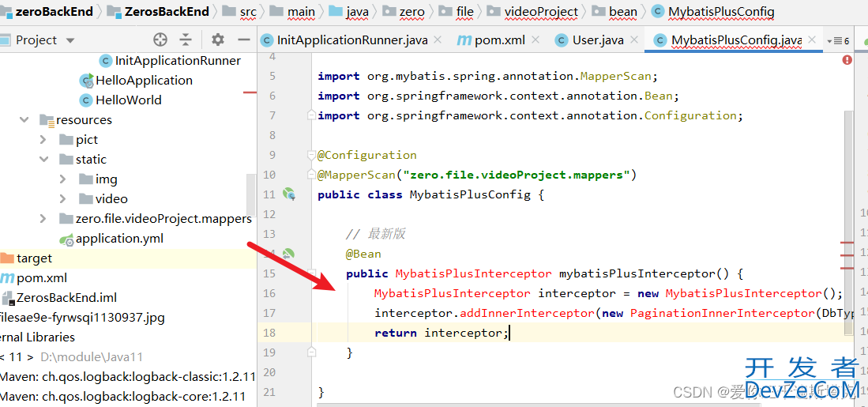Screen dimensions: 868x407
Task: Collapse the resources folder chevron
Action: pyautogui.click(x=24, y=119)
